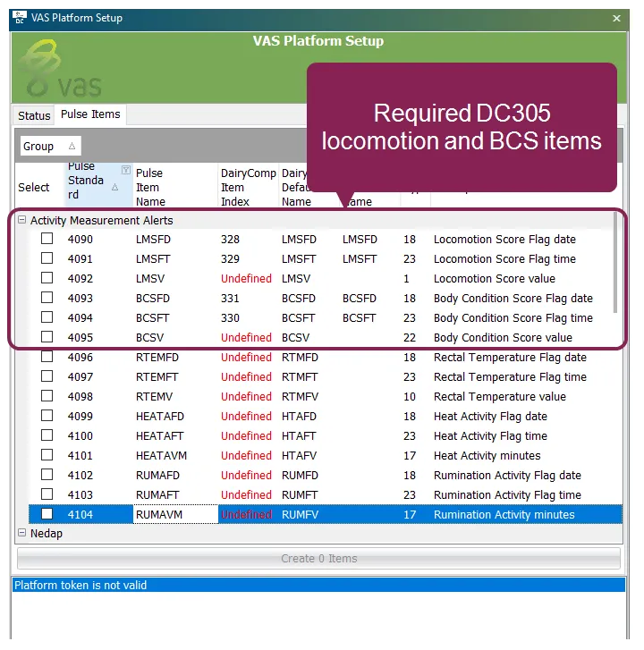Click the pulse standard number 4099 cell
The height and width of the screenshot is (650, 644).
click(80, 417)
